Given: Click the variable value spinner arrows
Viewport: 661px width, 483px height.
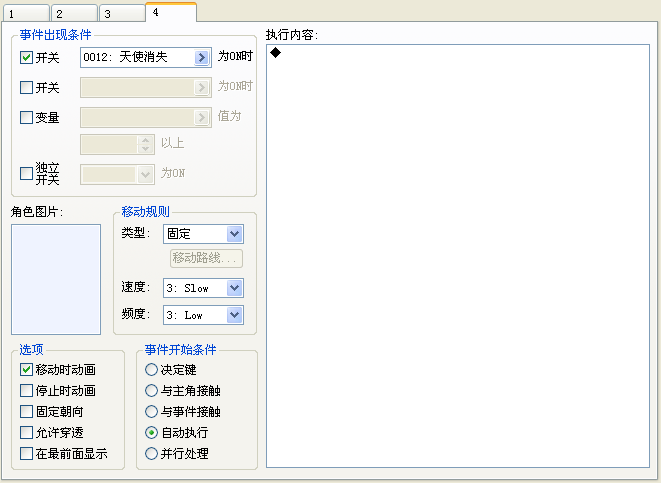Looking at the screenshot, I should 145,145.
